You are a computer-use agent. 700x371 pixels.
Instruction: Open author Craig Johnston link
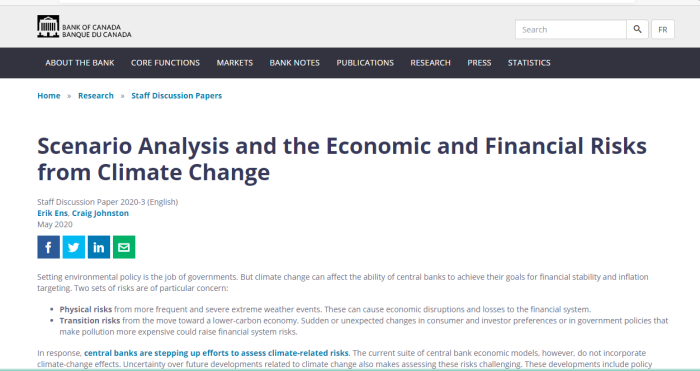pos(100,213)
